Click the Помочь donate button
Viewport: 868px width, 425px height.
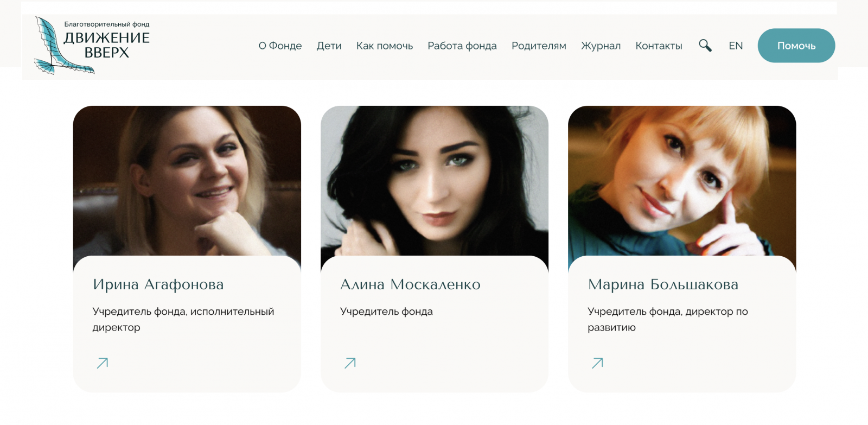[796, 46]
